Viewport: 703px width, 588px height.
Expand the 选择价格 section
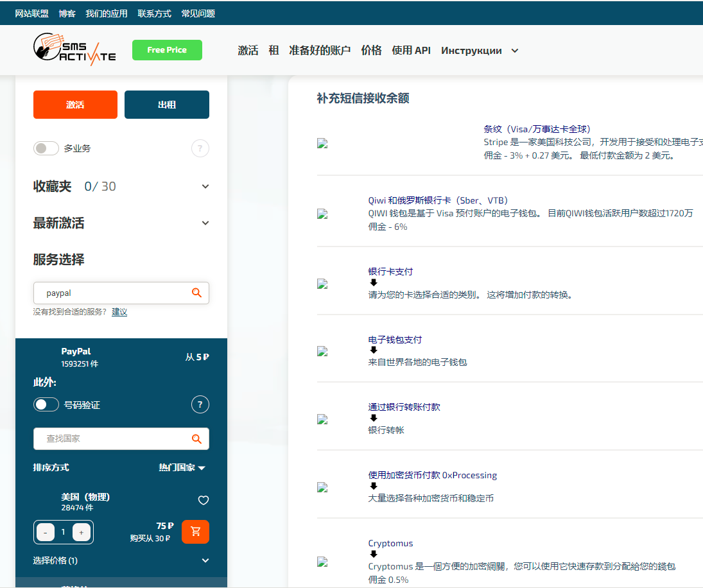coord(205,560)
